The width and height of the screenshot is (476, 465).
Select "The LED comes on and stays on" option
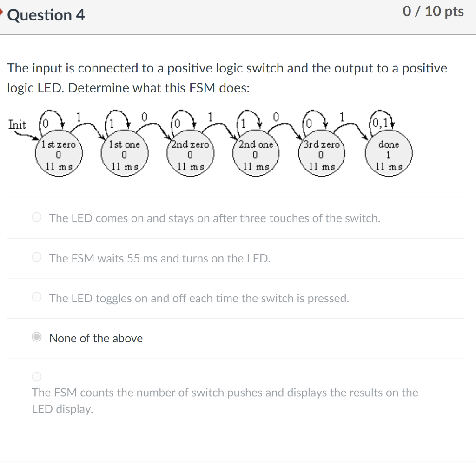click(36, 217)
